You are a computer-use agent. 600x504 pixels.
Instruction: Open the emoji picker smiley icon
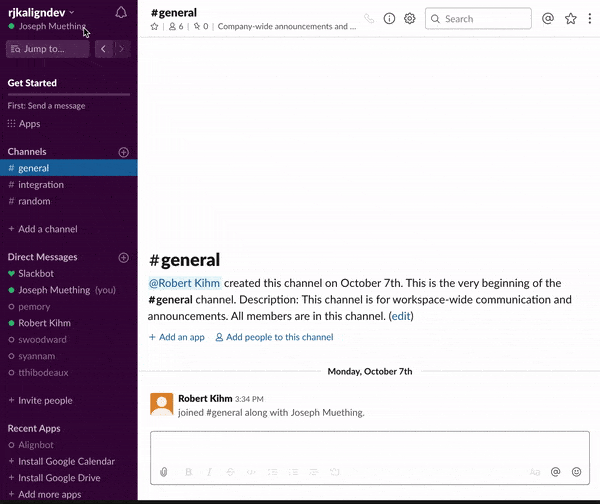tap(576, 471)
